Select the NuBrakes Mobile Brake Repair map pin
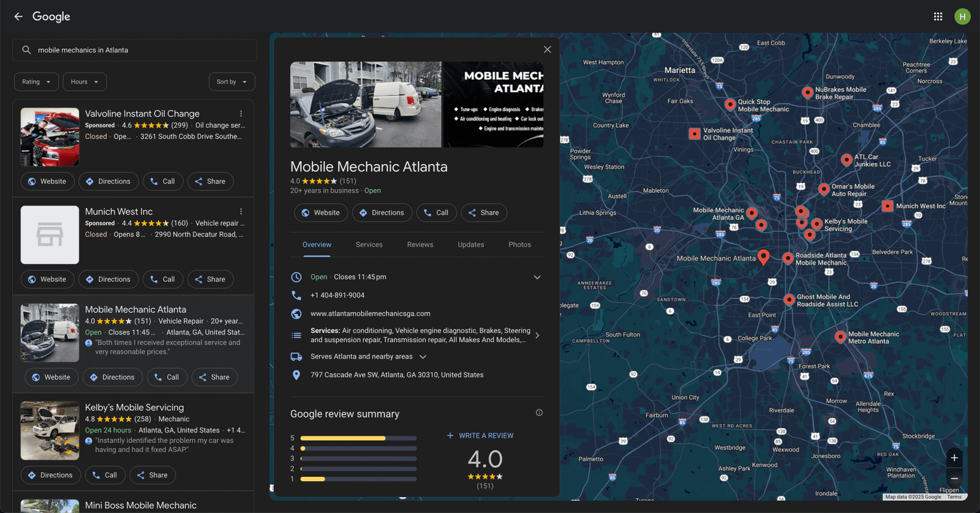This screenshot has height=513, width=980. point(807,92)
